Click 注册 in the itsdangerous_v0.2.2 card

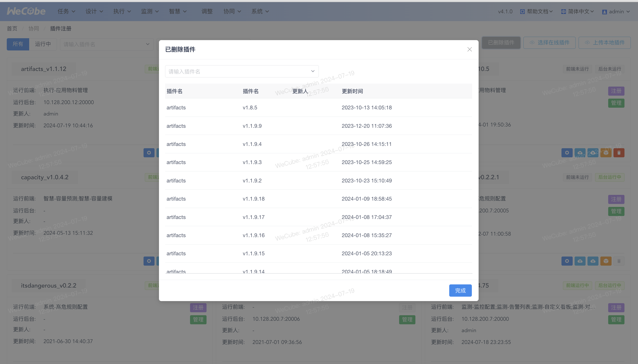point(198,307)
